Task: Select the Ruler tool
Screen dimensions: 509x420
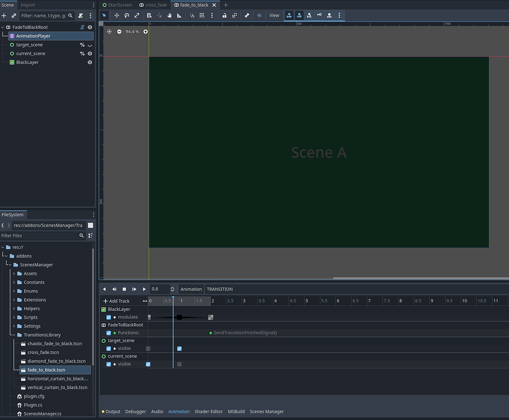Action: [x=180, y=15]
